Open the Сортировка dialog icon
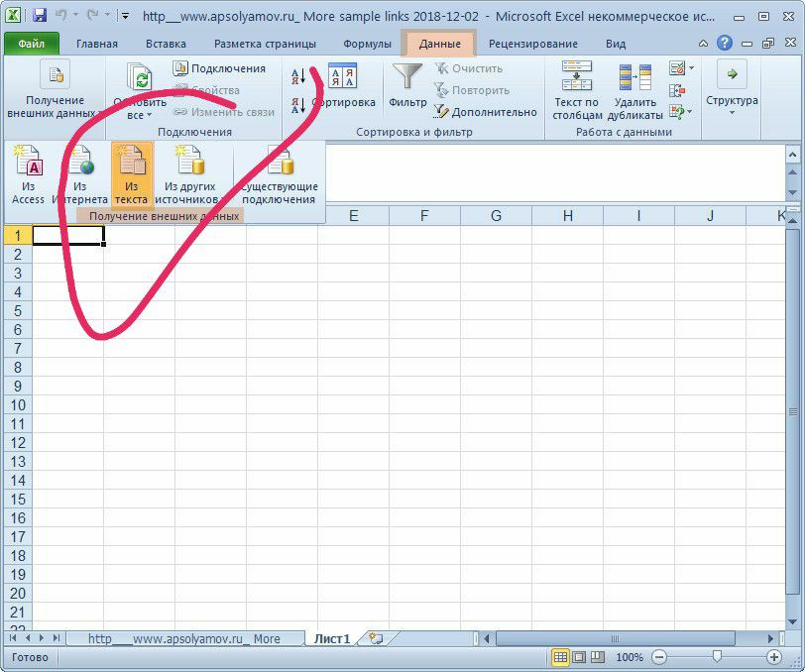The width and height of the screenshot is (805, 672). point(342,76)
